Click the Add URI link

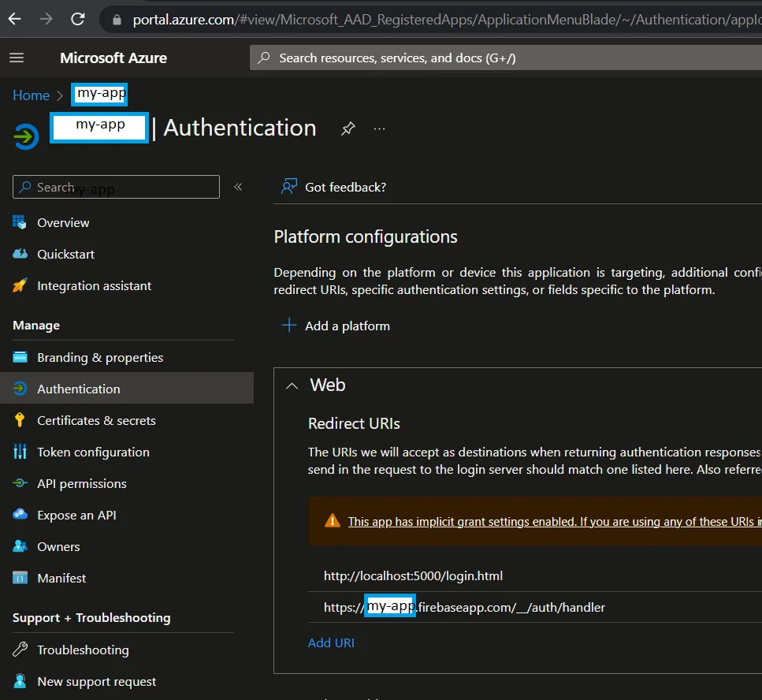[331, 642]
